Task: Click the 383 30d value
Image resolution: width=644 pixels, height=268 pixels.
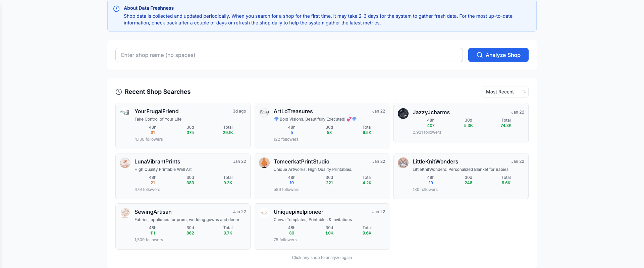Action: [x=190, y=183]
